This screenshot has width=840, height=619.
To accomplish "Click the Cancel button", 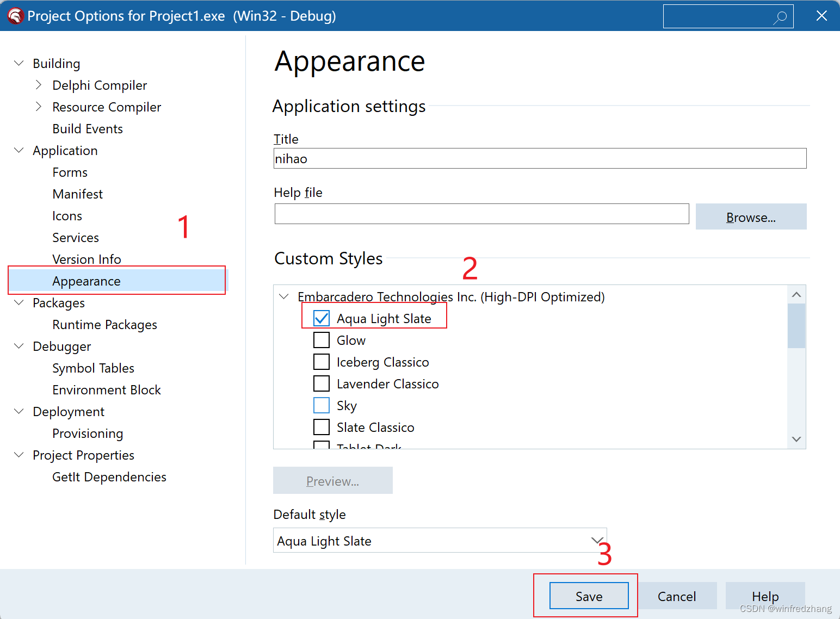I will (677, 596).
